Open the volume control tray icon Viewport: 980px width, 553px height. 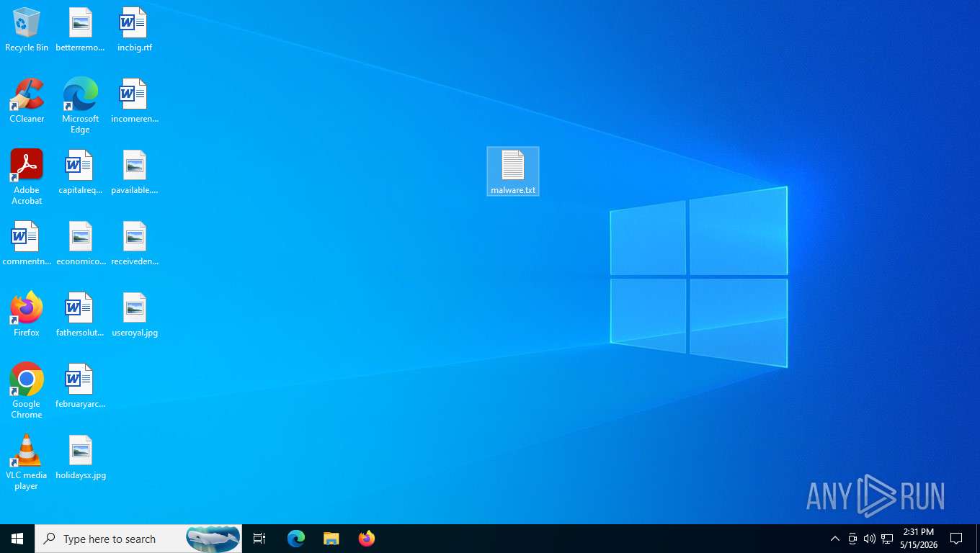click(870, 539)
